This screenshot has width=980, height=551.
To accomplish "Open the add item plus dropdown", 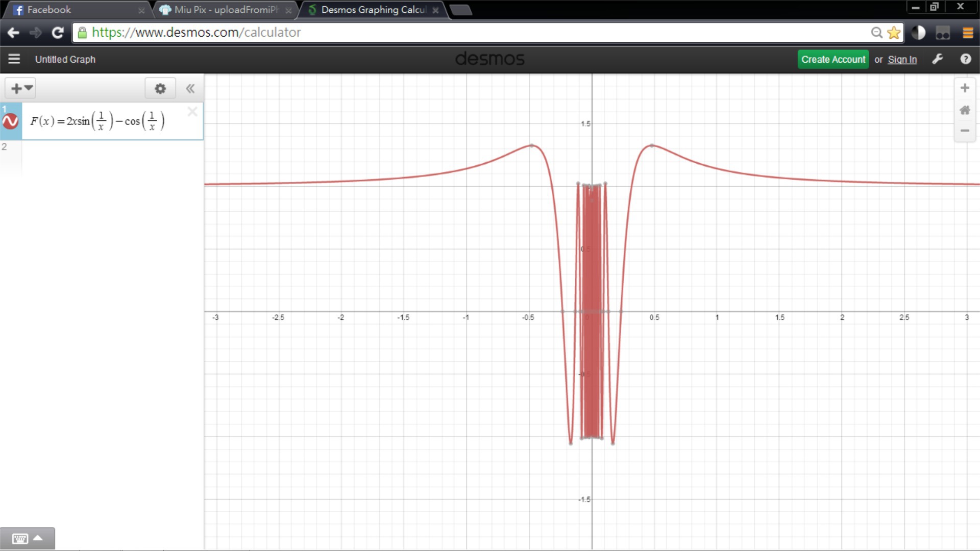I will (x=21, y=88).
